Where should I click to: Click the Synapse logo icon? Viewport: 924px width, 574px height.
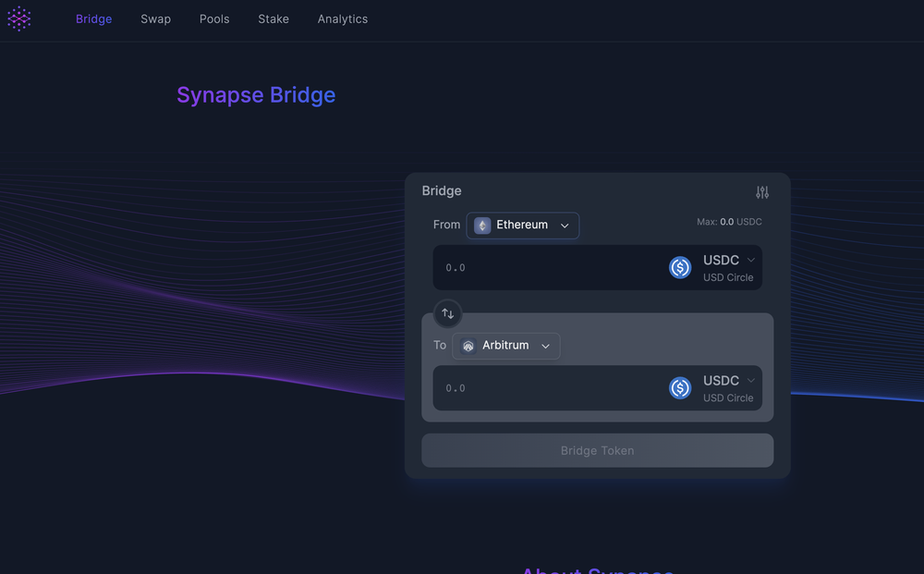coord(18,18)
